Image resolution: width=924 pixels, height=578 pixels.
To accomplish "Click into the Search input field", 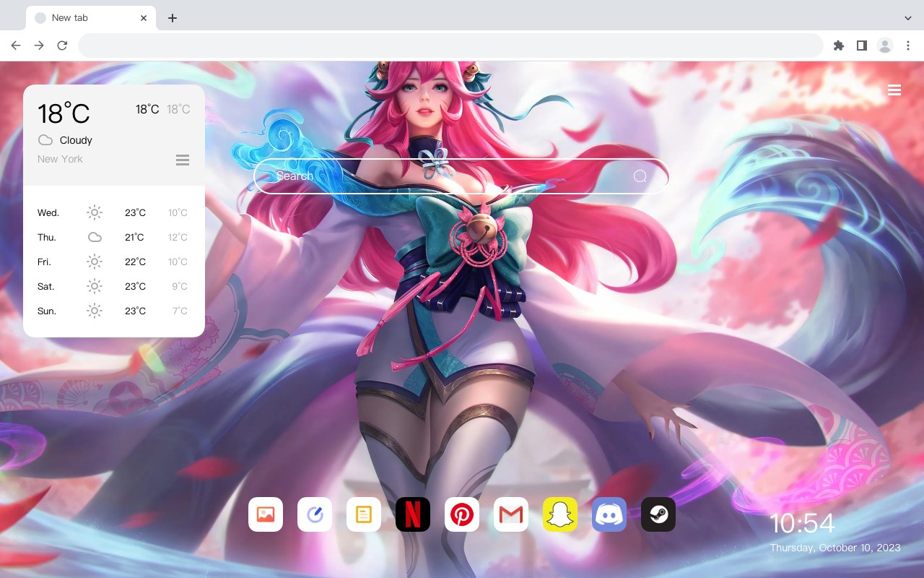I will coord(461,176).
